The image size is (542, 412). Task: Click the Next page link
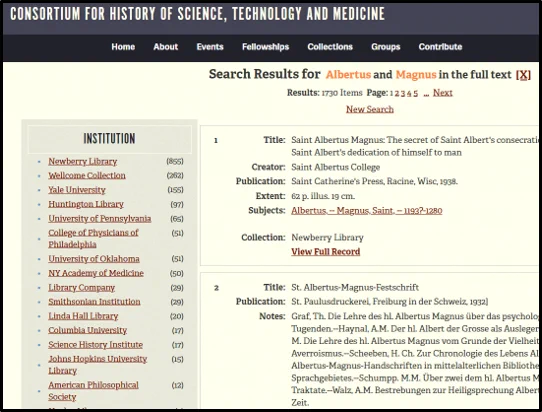click(x=443, y=93)
